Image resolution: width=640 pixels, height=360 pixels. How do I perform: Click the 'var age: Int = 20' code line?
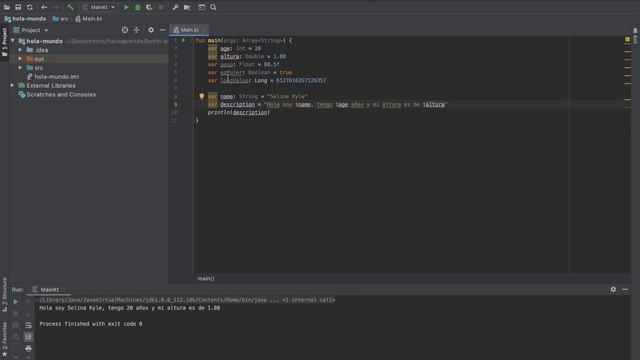tap(234, 49)
